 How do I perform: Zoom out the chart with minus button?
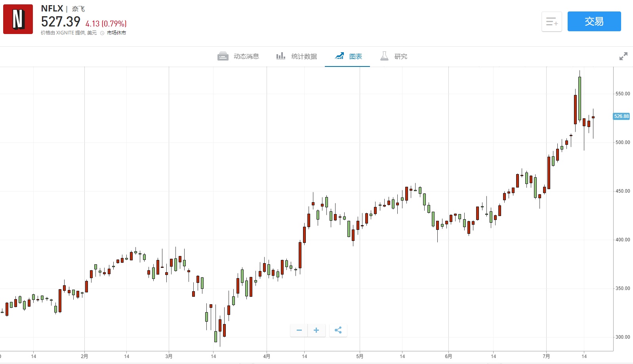[x=299, y=330]
